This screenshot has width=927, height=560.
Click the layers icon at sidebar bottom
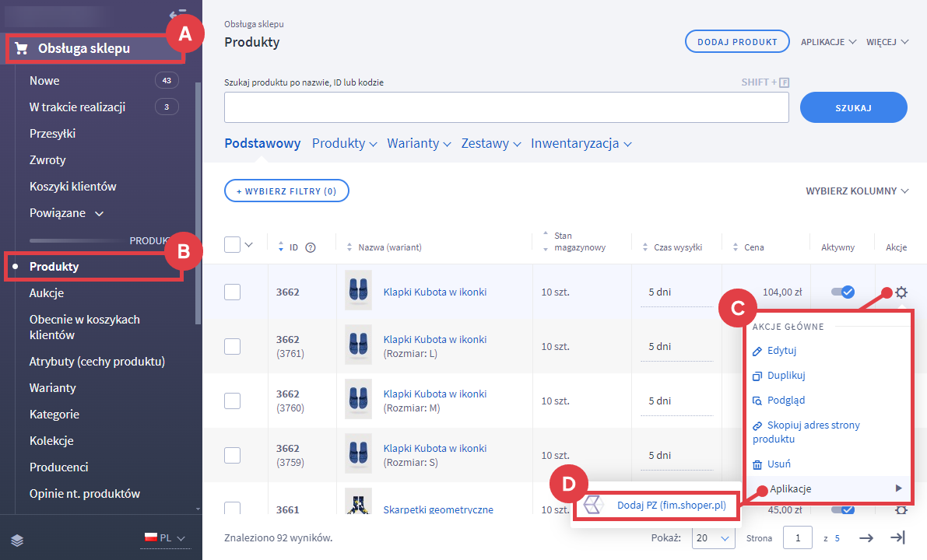pyautogui.click(x=16, y=538)
